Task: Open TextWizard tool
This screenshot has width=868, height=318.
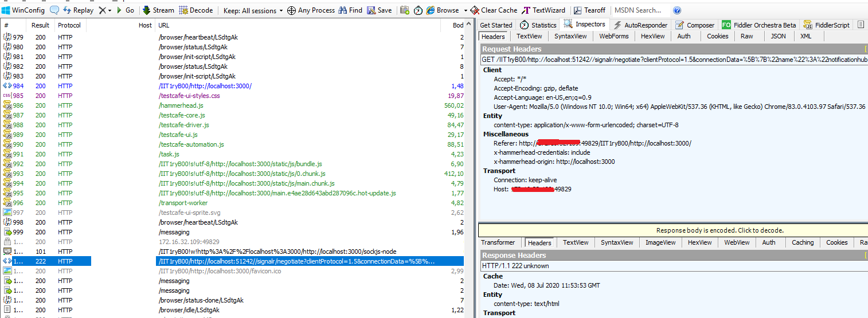Action: tap(544, 10)
